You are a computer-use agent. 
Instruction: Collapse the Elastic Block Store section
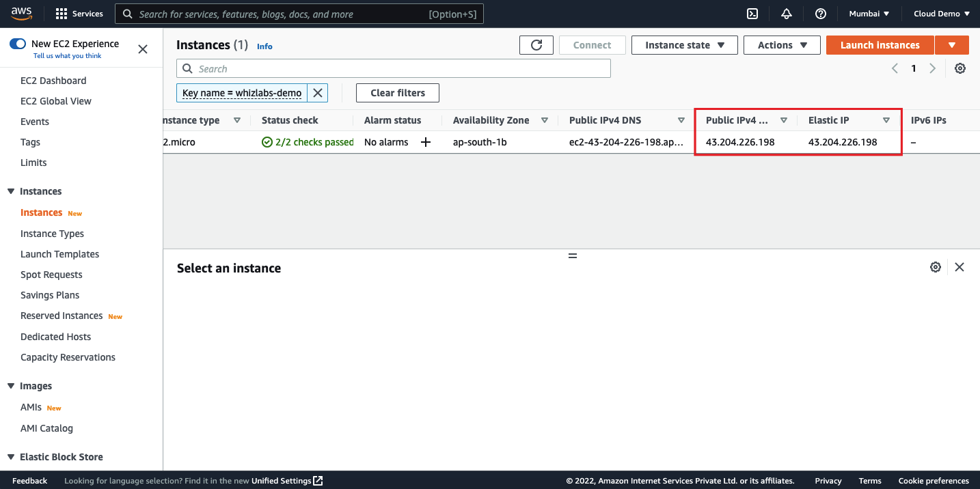(11, 457)
